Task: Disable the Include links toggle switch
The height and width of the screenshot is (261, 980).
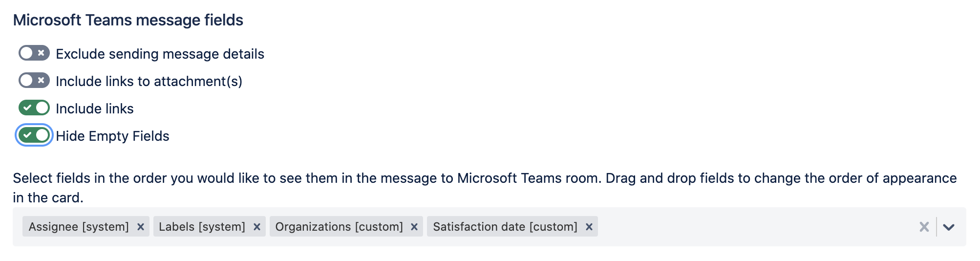Action: point(34,108)
